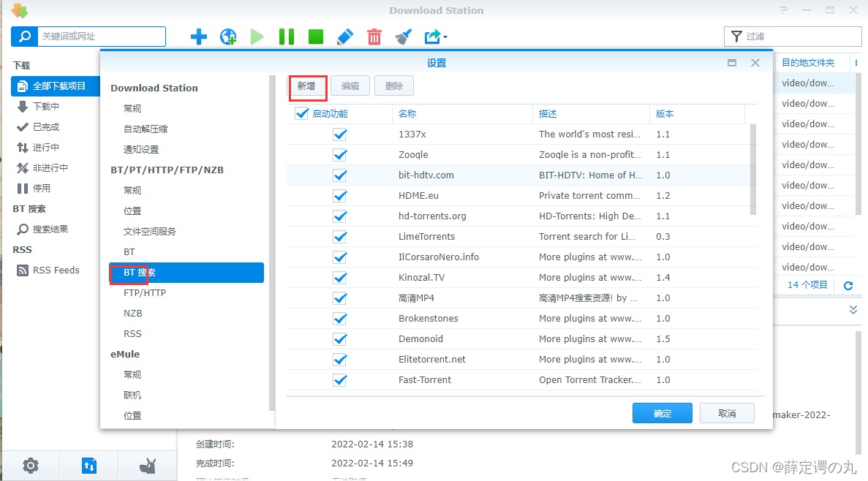Click the magnifier search icon
The image size is (868, 481).
click(x=24, y=37)
